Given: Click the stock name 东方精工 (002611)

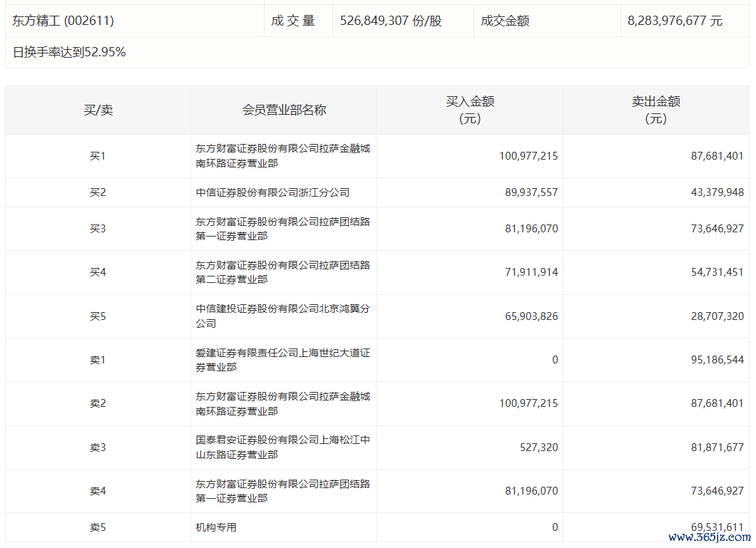Looking at the screenshot, I should (x=63, y=21).
